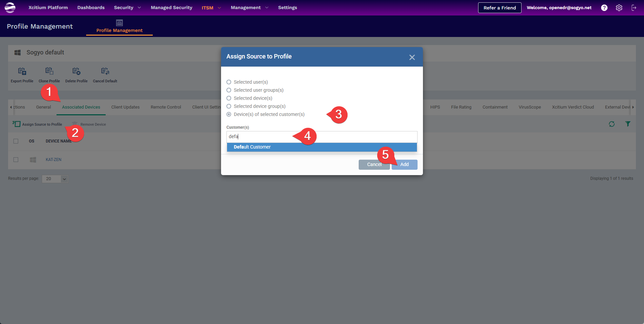Click the Export Profile icon
This screenshot has height=324, width=644.
pyautogui.click(x=22, y=71)
